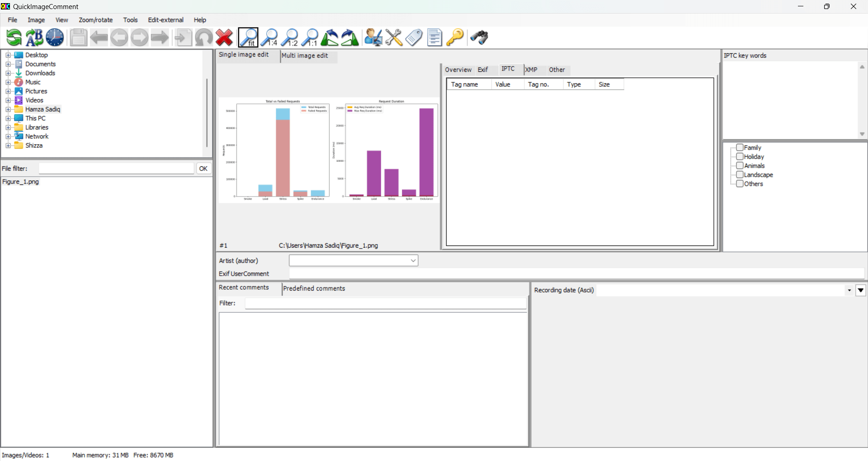Screen dimensions: 868x461
Task: Rotate image left with green triangle icon
Action: 330,38
